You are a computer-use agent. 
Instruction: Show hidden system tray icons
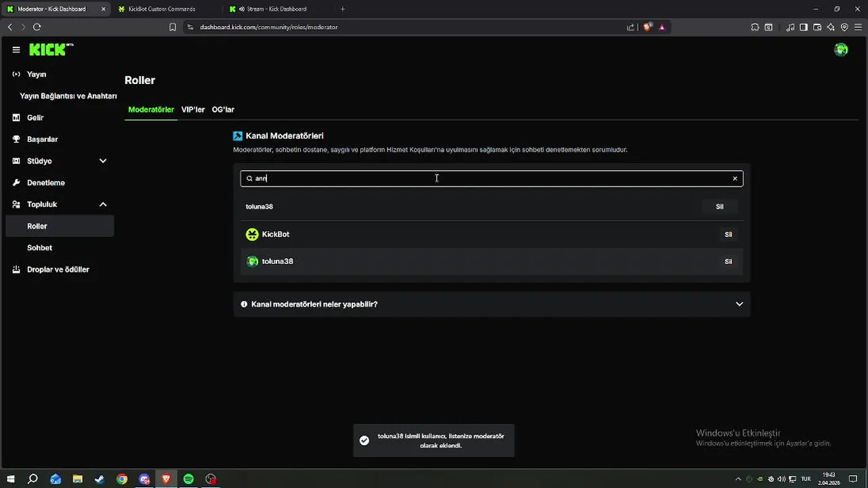tap(739, 479)
